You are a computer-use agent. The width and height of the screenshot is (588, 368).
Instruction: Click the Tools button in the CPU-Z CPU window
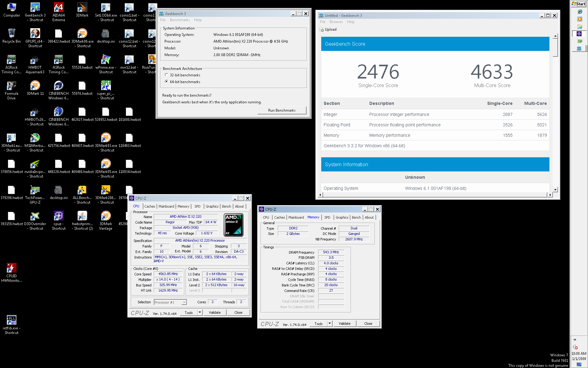[189, 312]
